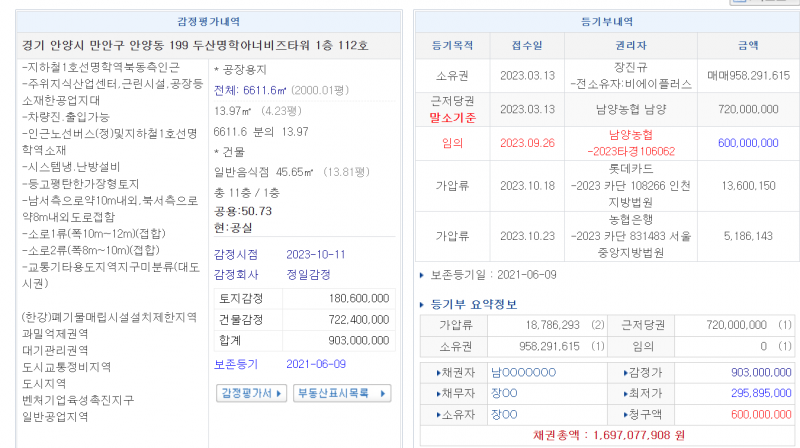This screenshot has height=448, width=800.
Task: Open the 부동산표시목록 button
Action: tap(340, 392)
